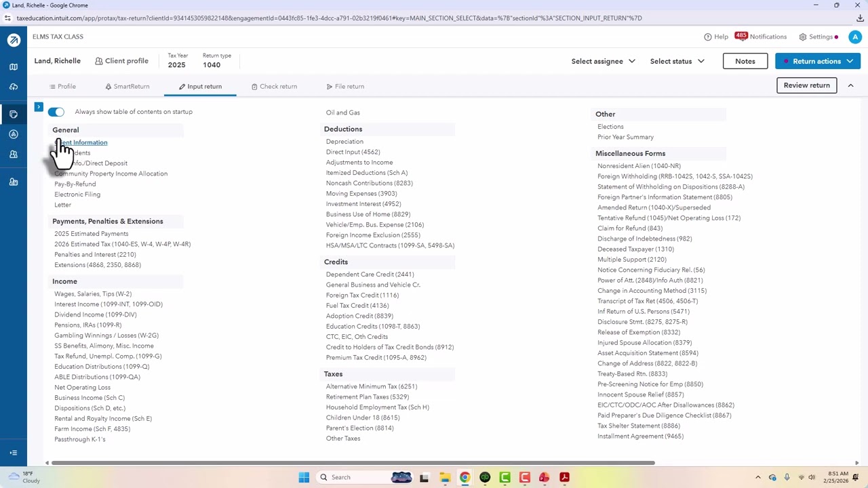868x488 pixels.
Task: Open Installment Agreement (9465)
Action: click(640, 436)
